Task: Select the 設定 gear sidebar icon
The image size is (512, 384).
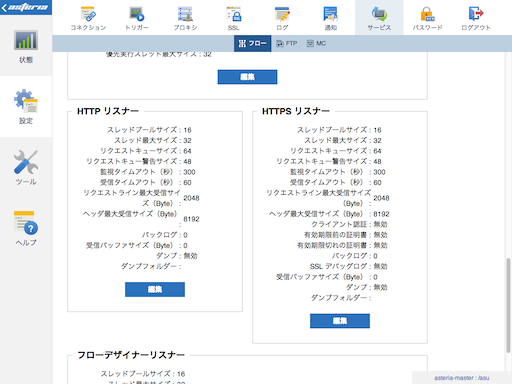Action: [26, 107]
